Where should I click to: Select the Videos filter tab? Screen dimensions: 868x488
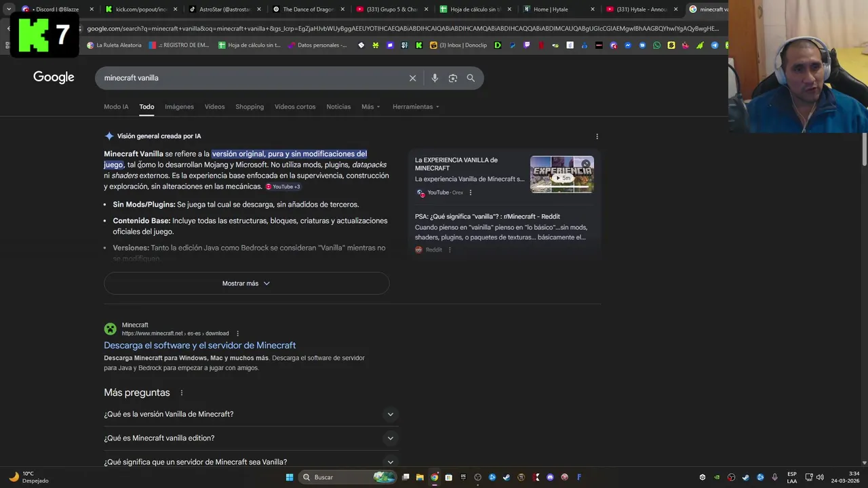coord(214,107)
